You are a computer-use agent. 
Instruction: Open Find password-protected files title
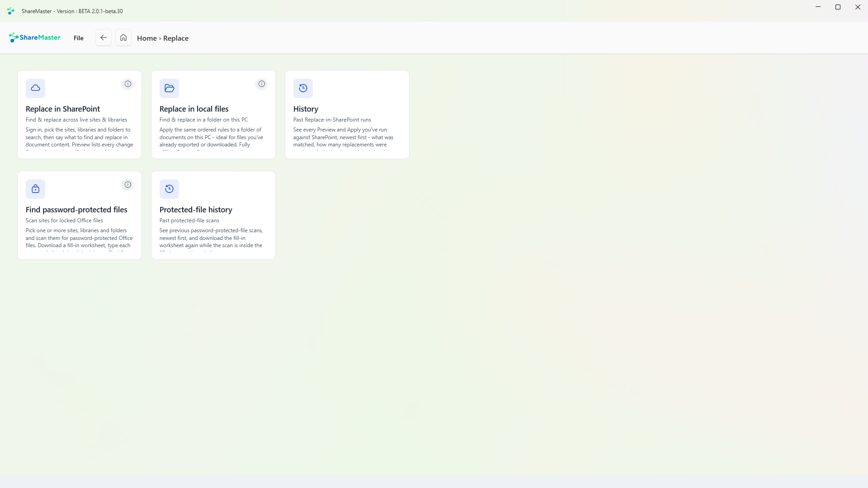point(76,210)
